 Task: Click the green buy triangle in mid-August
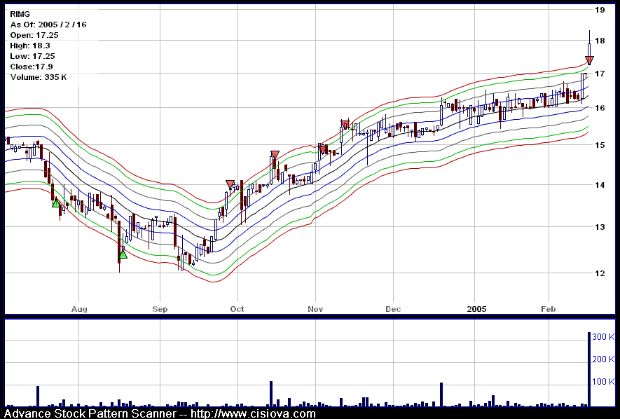click(x=123, y=254)
